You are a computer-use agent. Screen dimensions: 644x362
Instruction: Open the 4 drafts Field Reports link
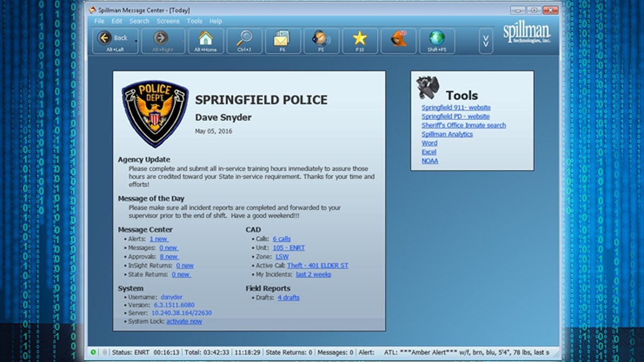[x=288, y=298]
